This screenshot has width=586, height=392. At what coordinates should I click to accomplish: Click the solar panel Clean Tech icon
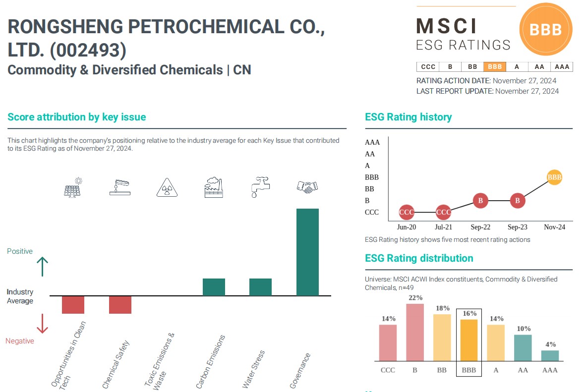pos(73,188)
